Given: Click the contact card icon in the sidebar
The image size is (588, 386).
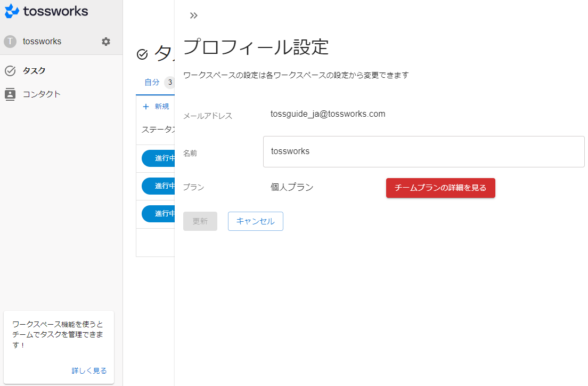Looking at the screenshot, I should click(10, 94).
